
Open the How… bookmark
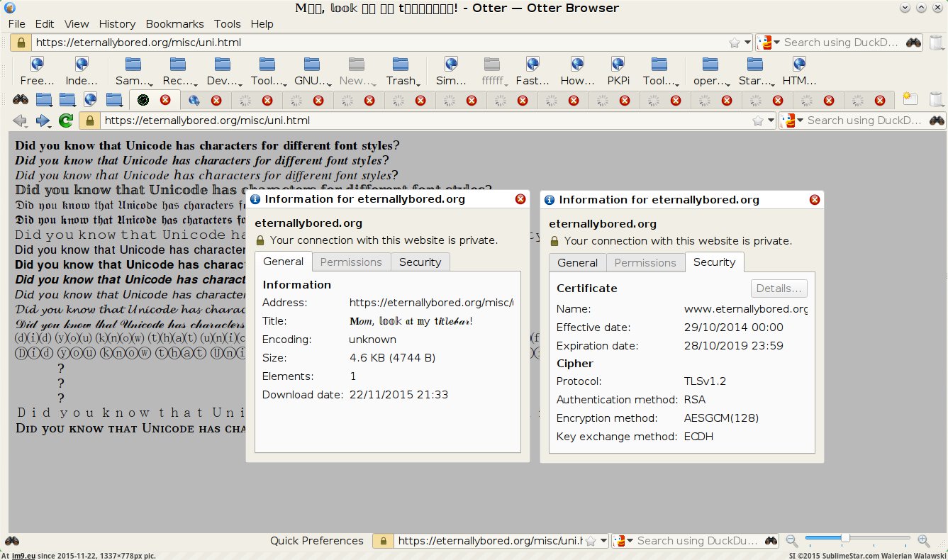click(577, 72)
